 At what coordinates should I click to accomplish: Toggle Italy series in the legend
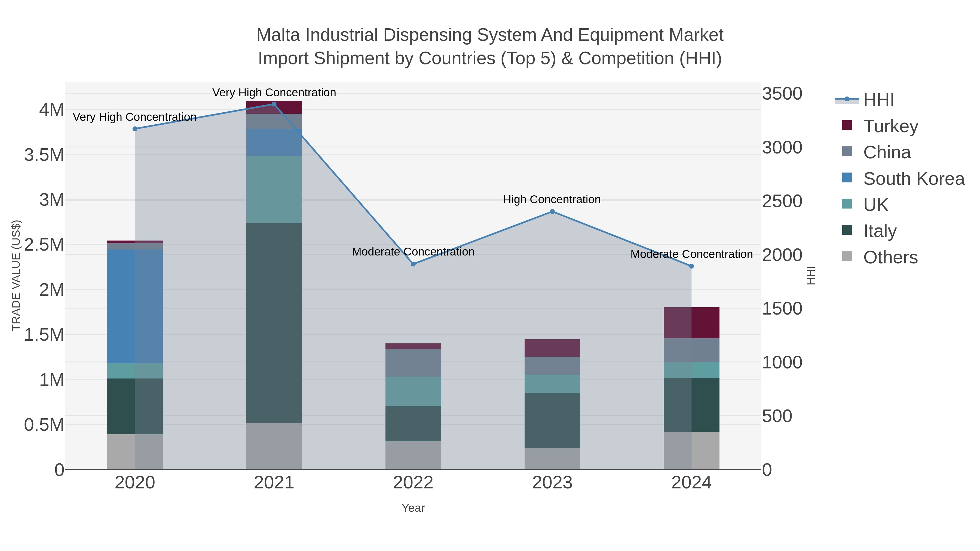click(x=869, y=231)
